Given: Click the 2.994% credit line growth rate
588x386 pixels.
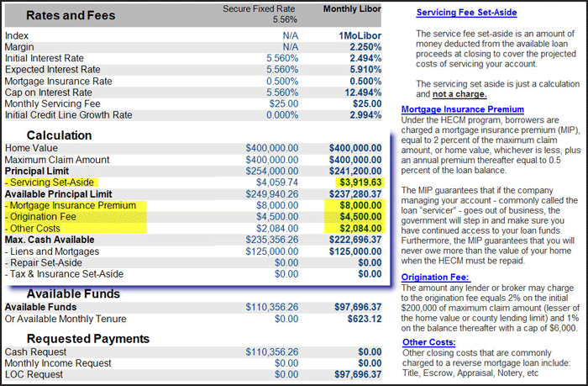Looking at the screenshot, I should click(x=365, y=115).
